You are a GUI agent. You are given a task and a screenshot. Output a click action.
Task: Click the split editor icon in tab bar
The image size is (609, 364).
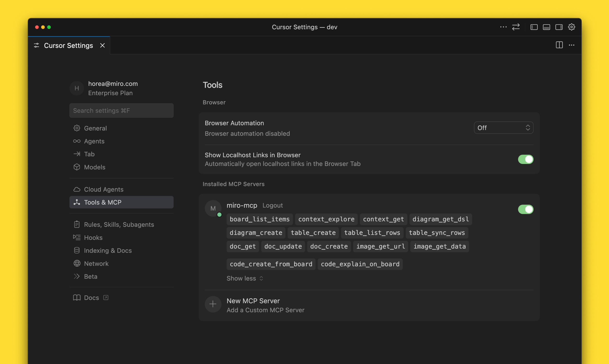[x=559, y=45]
